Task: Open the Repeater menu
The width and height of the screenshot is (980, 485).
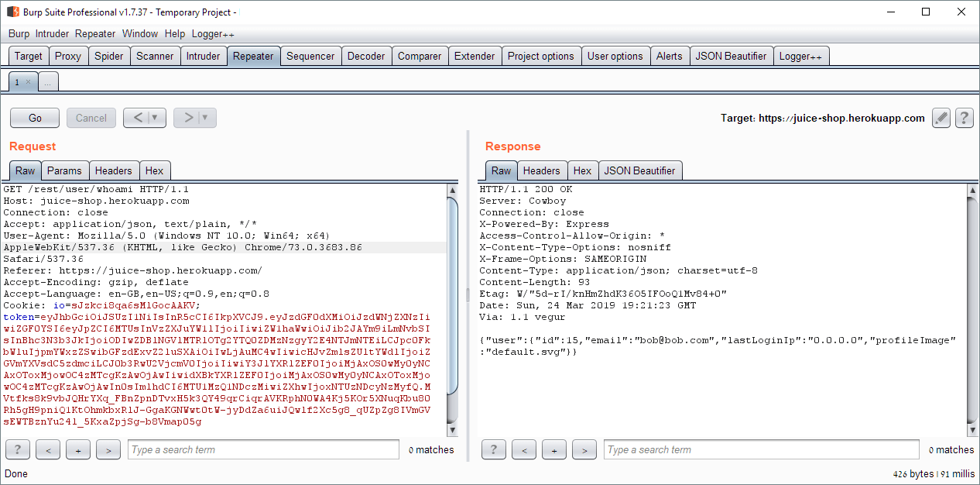Action: point(95,33)
